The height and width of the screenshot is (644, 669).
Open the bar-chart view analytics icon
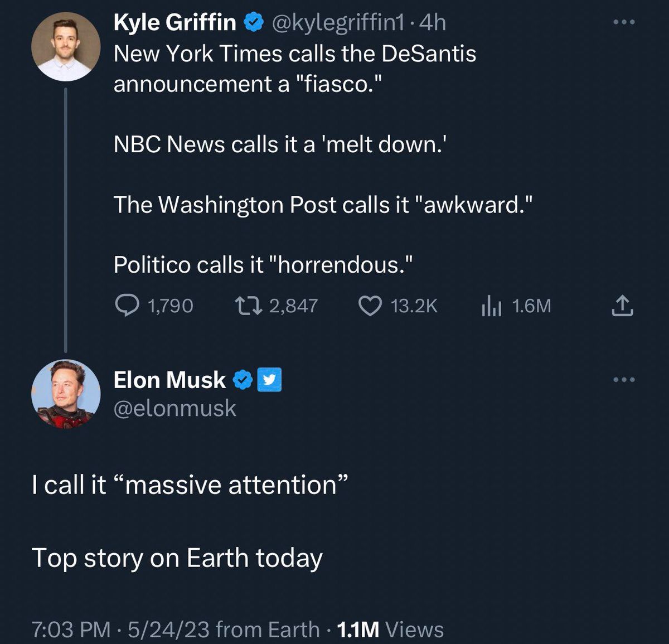[x=491, y=306]
